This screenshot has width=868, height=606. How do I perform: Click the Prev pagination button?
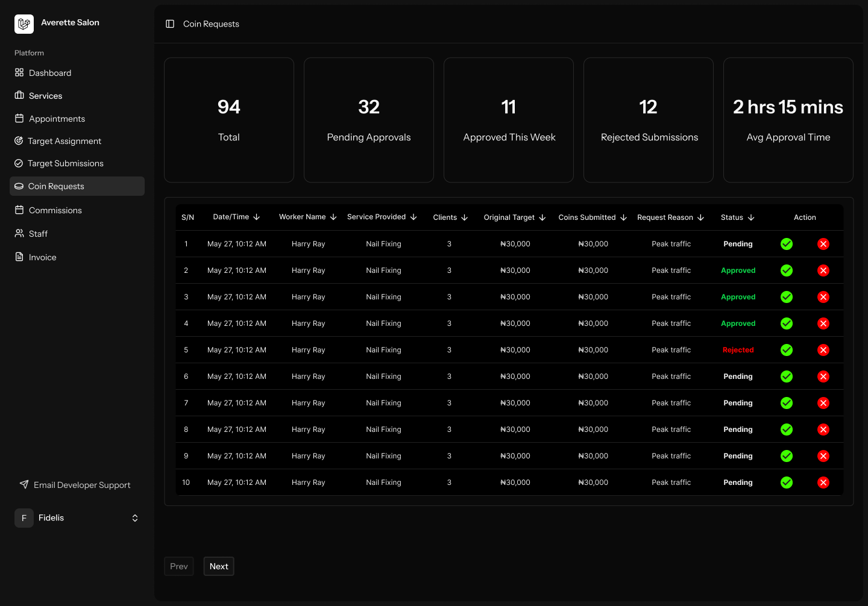(x=179, y=566)
